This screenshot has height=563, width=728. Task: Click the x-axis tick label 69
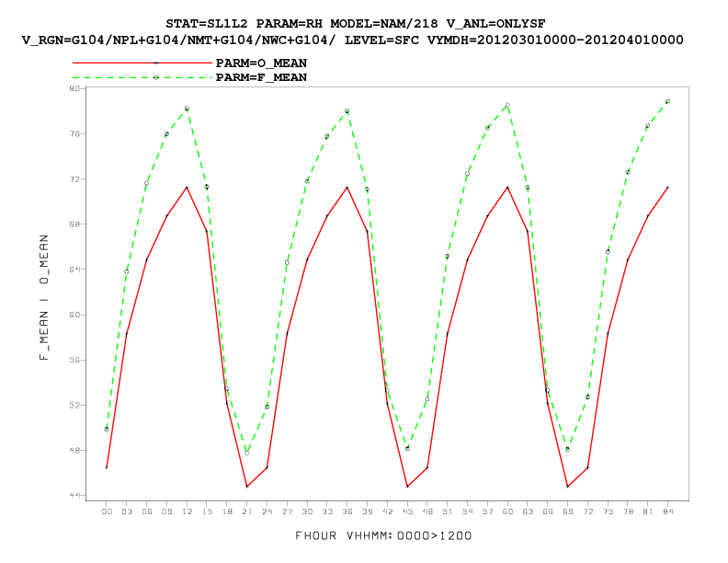click(567, 511)
